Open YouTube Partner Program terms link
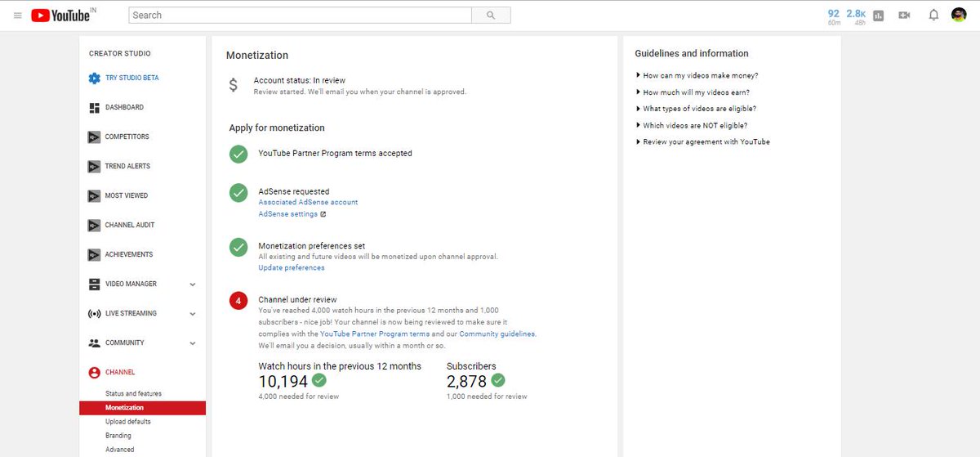 (375, 334)
